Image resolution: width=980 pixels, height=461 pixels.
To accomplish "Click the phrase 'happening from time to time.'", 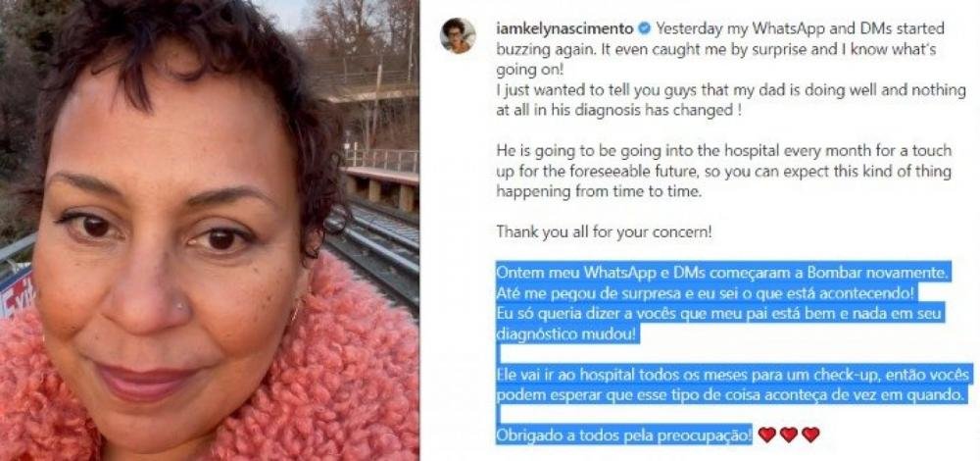I will pos(600,191).
